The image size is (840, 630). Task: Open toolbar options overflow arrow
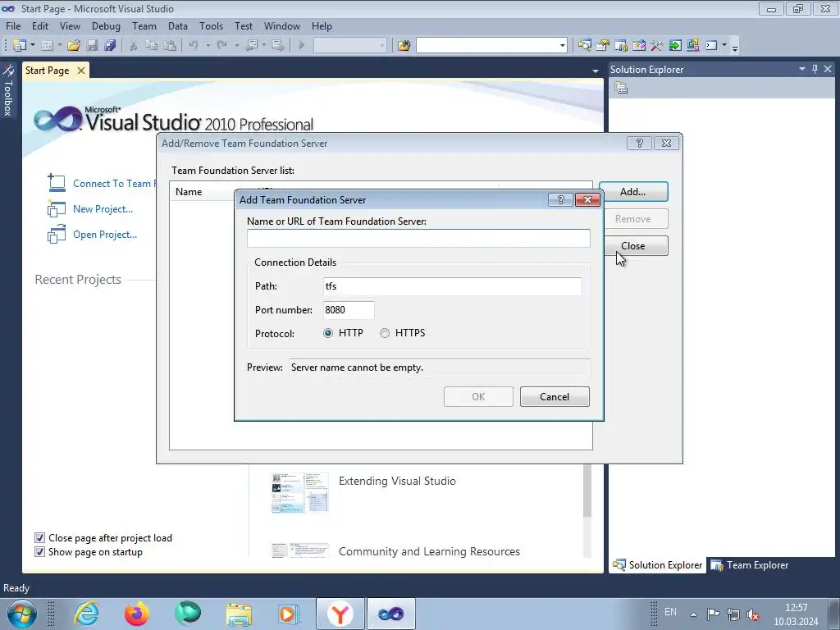[x=735, y=47]
